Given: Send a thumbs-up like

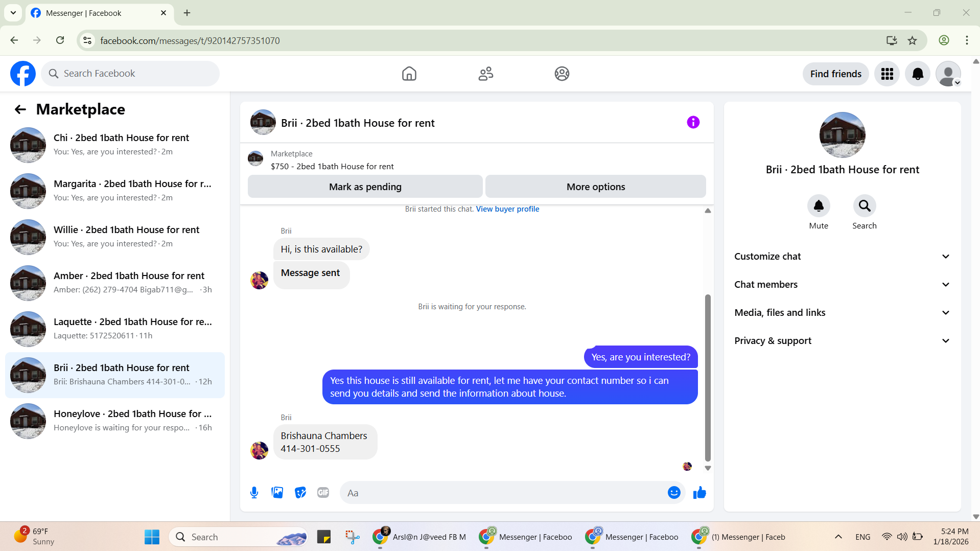Looking at the screenshot, I should coord(699,492).
